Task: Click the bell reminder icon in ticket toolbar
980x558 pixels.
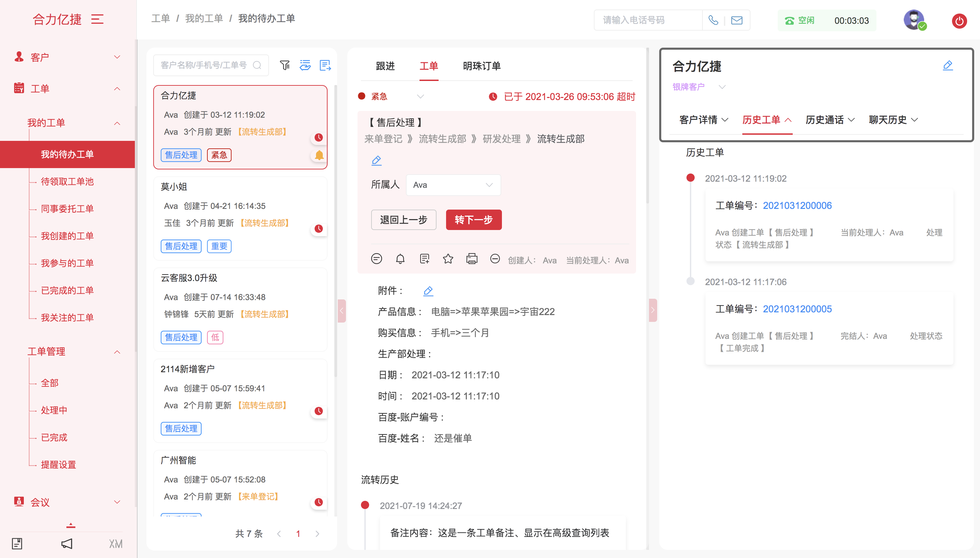Action: click(400, 259)
